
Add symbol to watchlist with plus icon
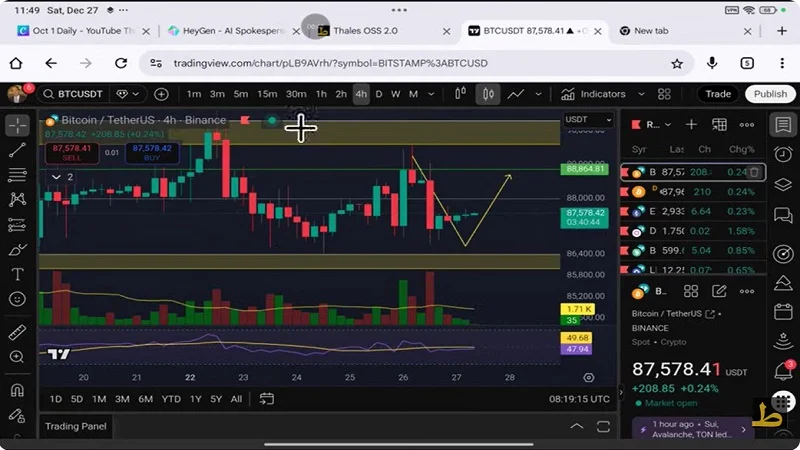[x=690, y=125]
